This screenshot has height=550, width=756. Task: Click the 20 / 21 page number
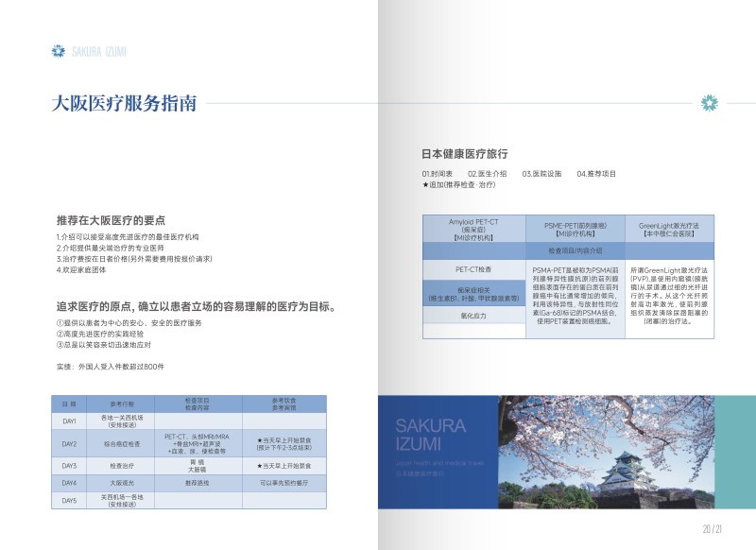point(712,528)
